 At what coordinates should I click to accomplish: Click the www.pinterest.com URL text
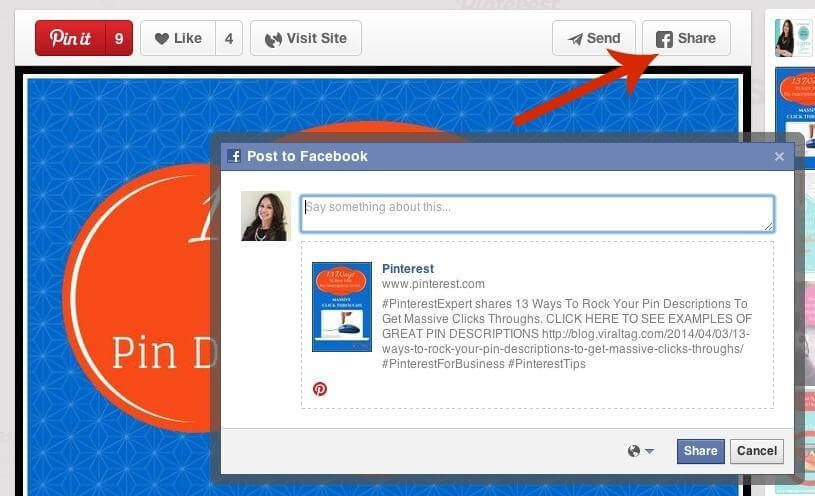[x=433, y=284]
